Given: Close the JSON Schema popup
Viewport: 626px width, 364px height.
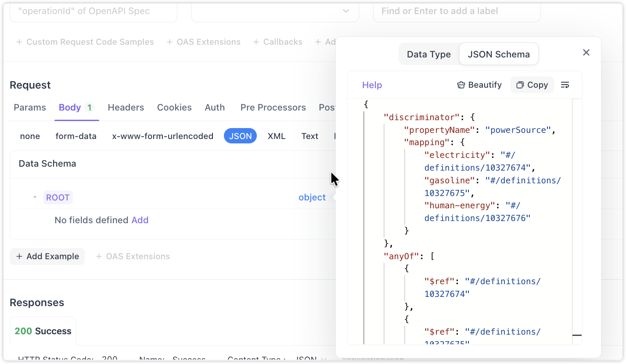Looking at the screenshot, I should coord(586,53).
